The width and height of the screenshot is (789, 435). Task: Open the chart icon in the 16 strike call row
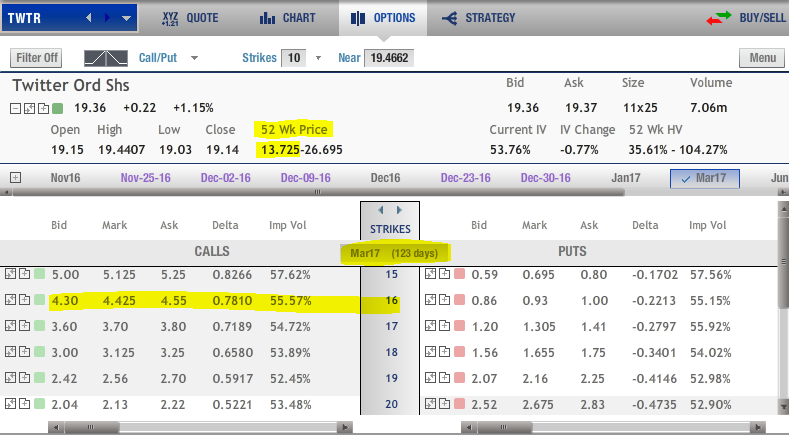click(x=11, y=300)
